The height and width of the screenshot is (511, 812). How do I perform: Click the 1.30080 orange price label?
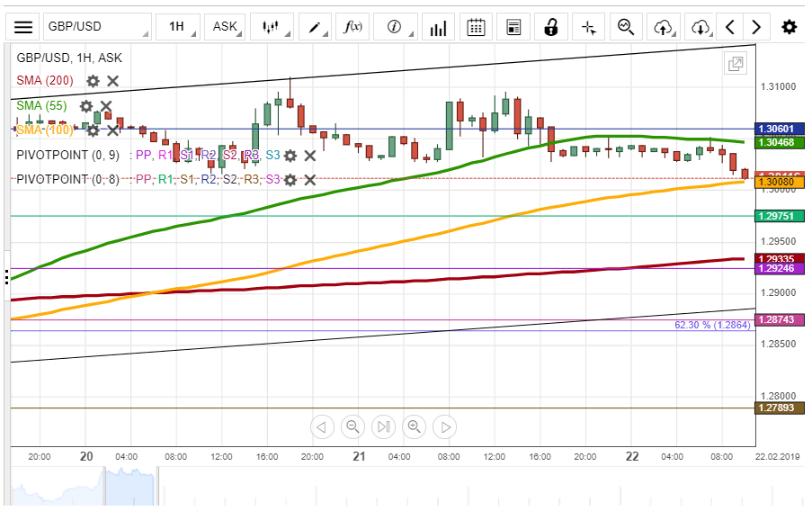[x=780, y=182]
